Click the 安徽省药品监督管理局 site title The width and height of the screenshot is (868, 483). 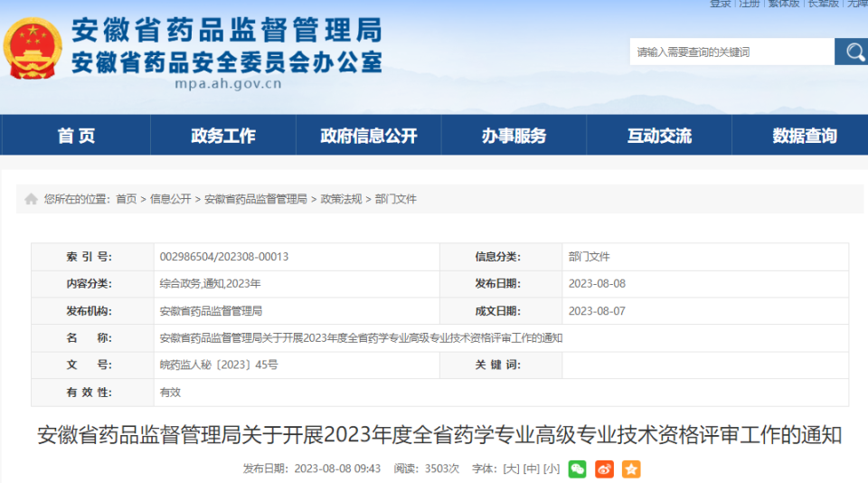coord(227,30)
